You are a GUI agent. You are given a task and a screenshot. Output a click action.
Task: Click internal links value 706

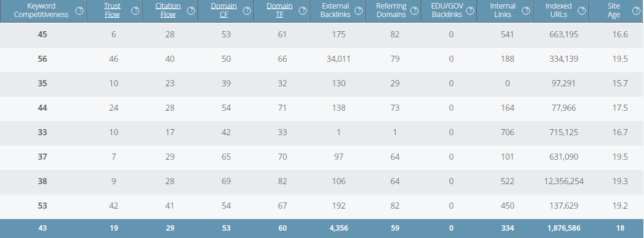click(507, 132)
